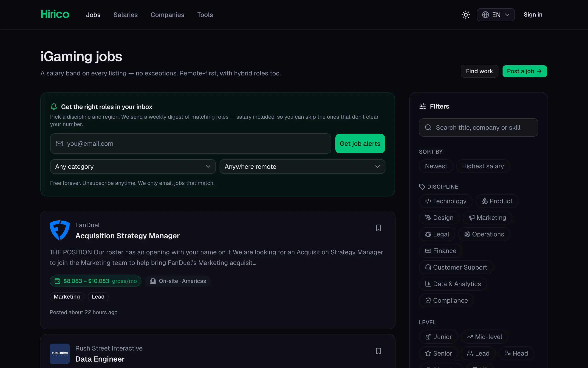Toggle the light/dark theme sun icon
Screen dimensions: 588x368
(x=466, y=14)
